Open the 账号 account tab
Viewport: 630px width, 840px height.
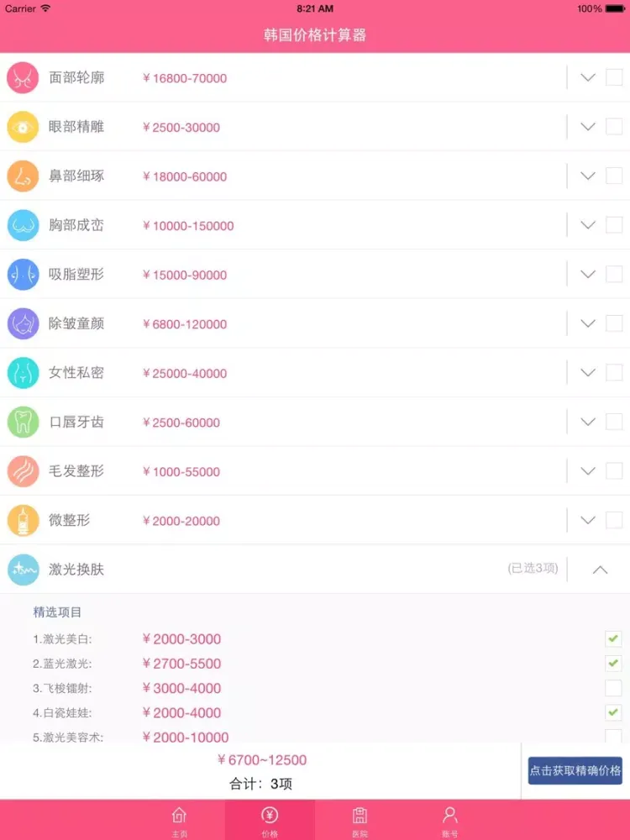[450, 822]
